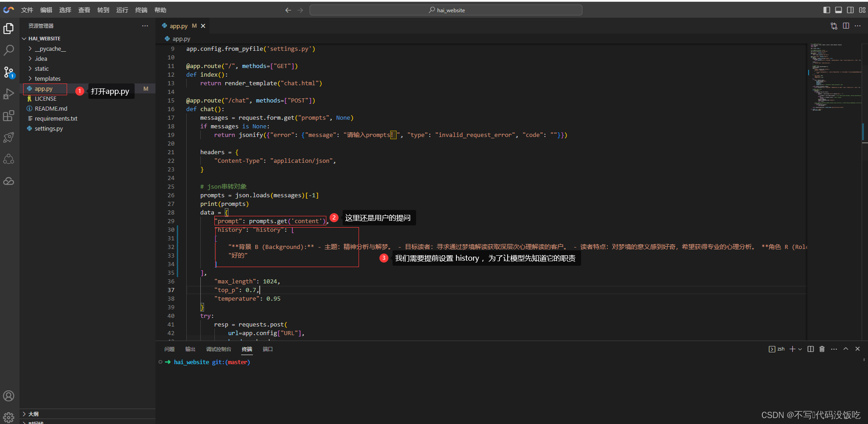
Task: Kill terminal using the trash icon
Action: coord(822,349)
